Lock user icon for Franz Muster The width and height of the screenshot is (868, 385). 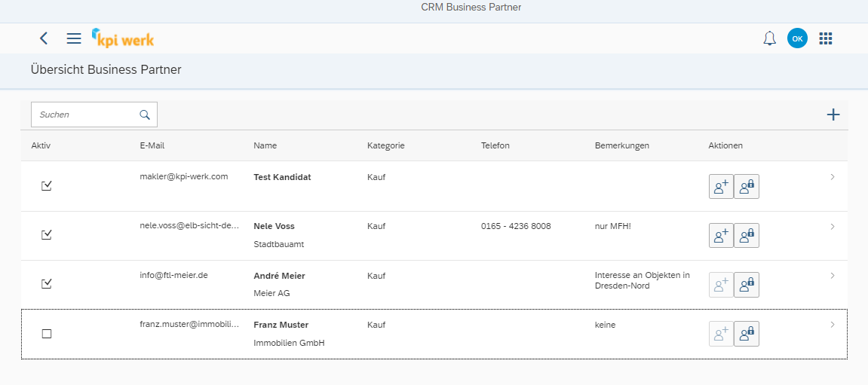tap(747, 334)
